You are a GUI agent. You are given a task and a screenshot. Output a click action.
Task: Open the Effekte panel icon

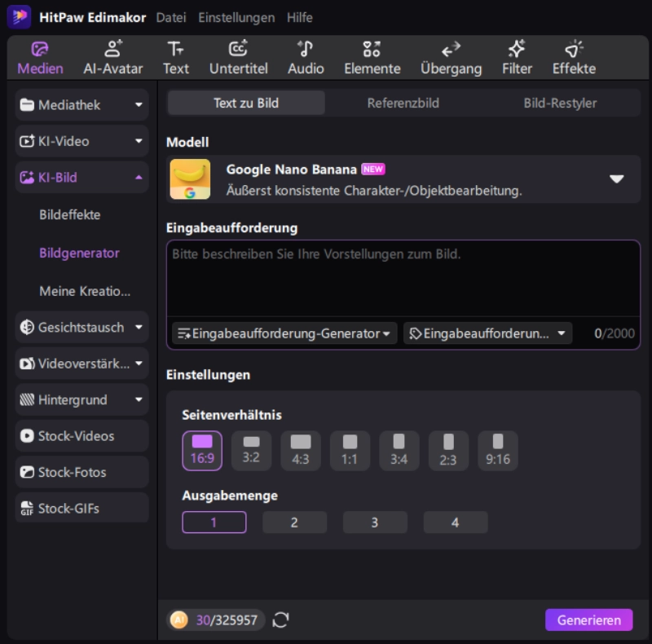574,58
